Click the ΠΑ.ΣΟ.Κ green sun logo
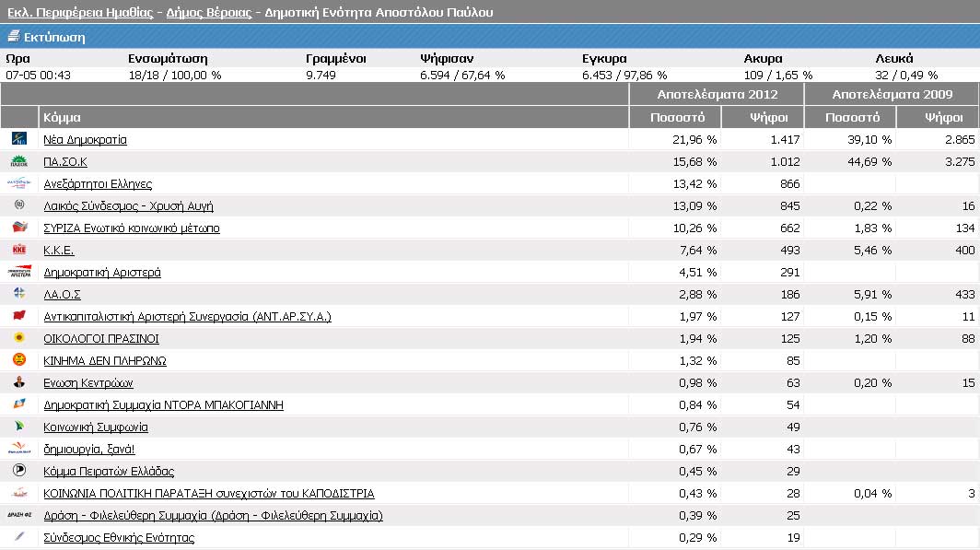 (19, 161)
